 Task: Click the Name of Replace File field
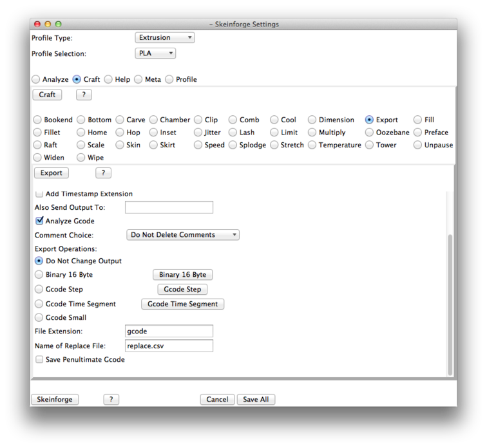point(169,346)
